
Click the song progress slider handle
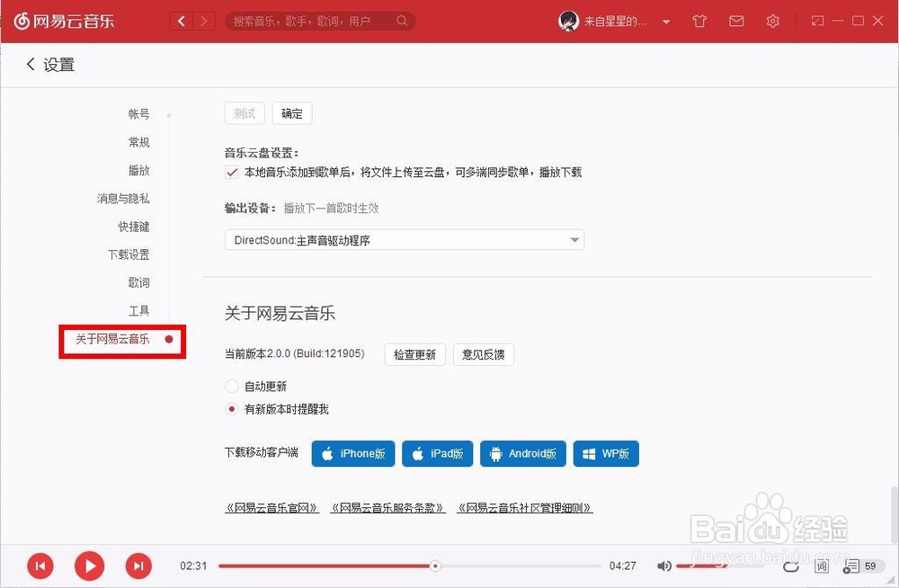tap(435, 566)
